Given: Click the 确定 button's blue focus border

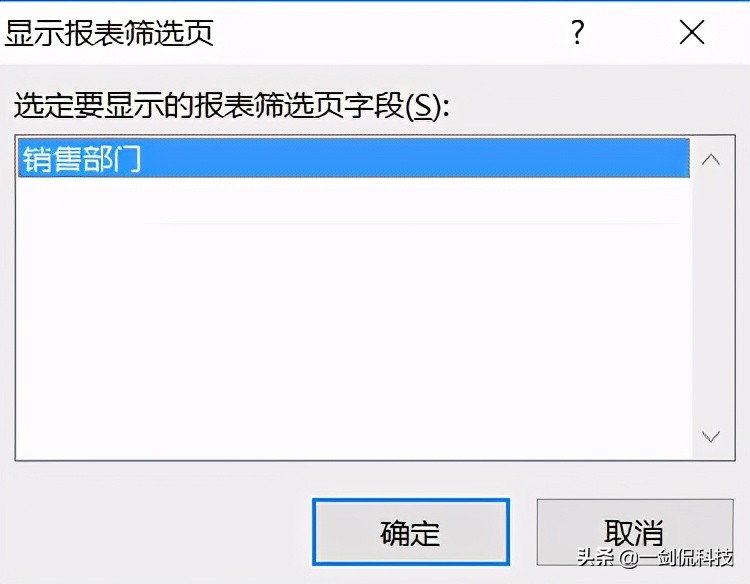Looking at the screenshot, I should [x=411, y=500].
